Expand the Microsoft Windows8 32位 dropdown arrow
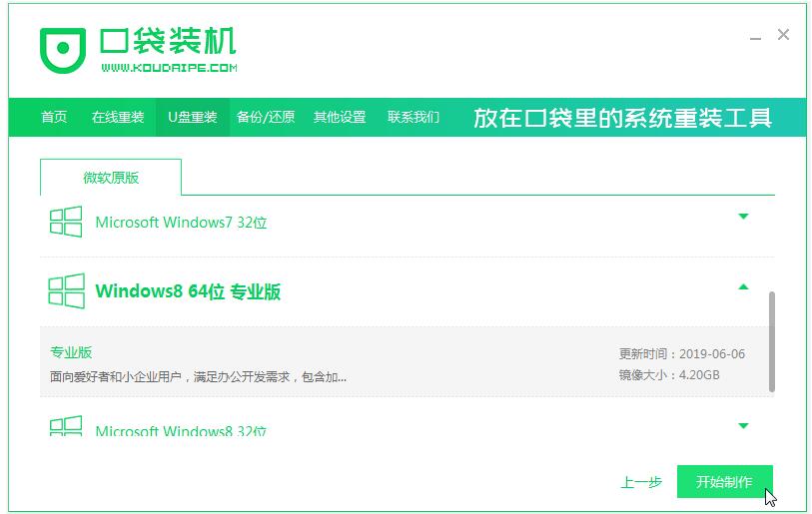 click(x=743, y=426)
